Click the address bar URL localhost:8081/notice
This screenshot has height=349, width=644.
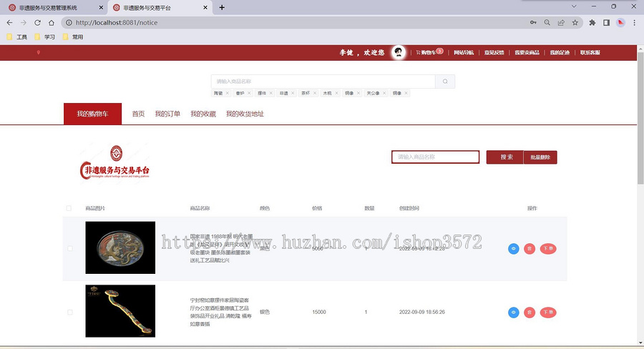coord(117,23)
